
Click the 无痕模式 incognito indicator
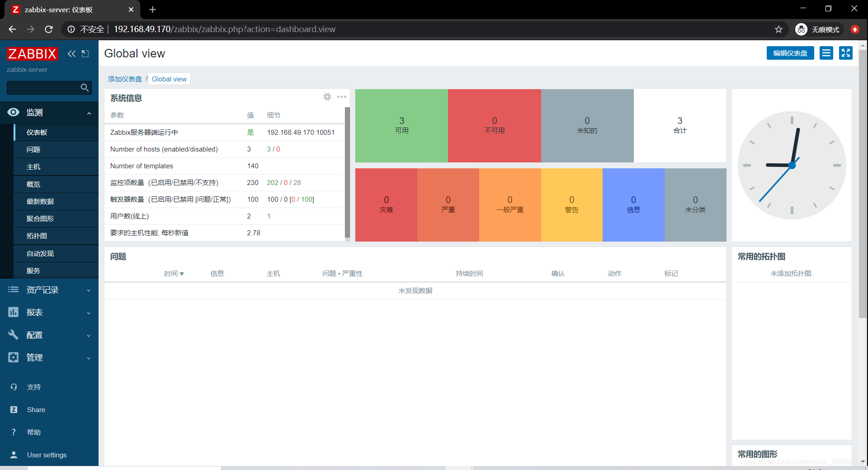pos(819,29)
